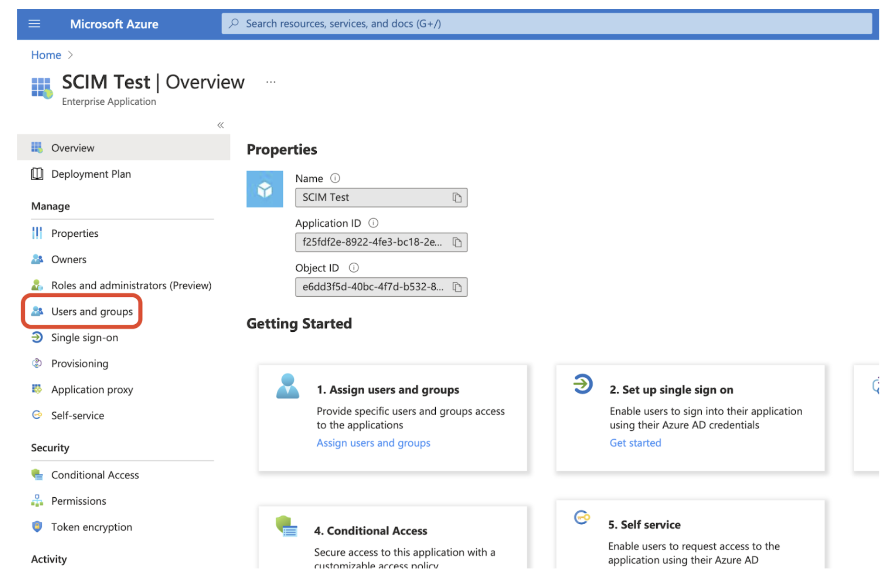
Task: Click the Assign users card person icon
Action: coord(287,386)
